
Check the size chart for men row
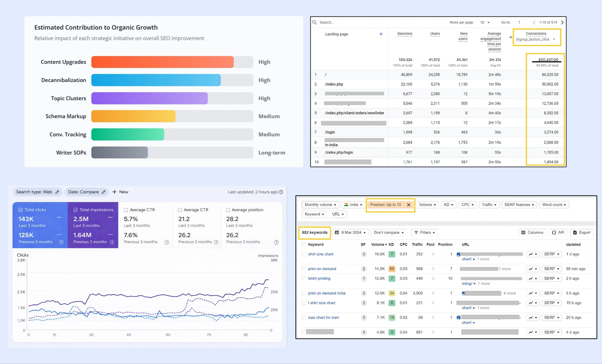(x=304, y=318)
